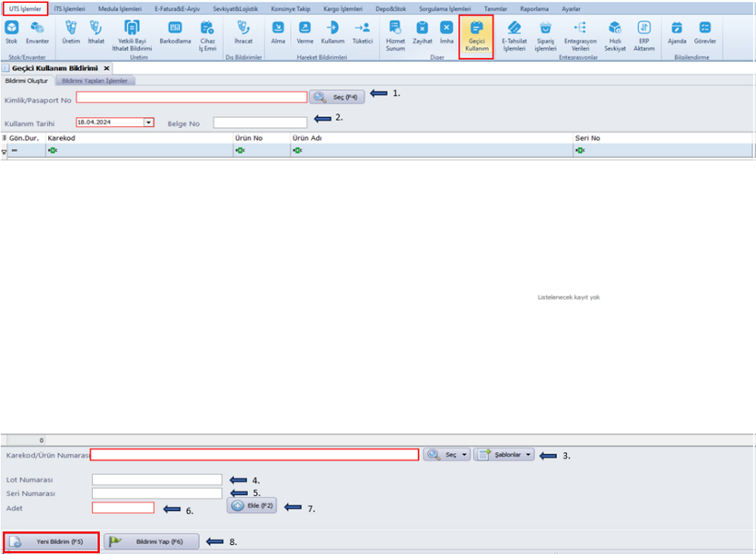This screenshot has height=554, width=756.
Task: Expand the Şablonlar dropdown button
Action: pyautogui.click(x=503, y=455)
